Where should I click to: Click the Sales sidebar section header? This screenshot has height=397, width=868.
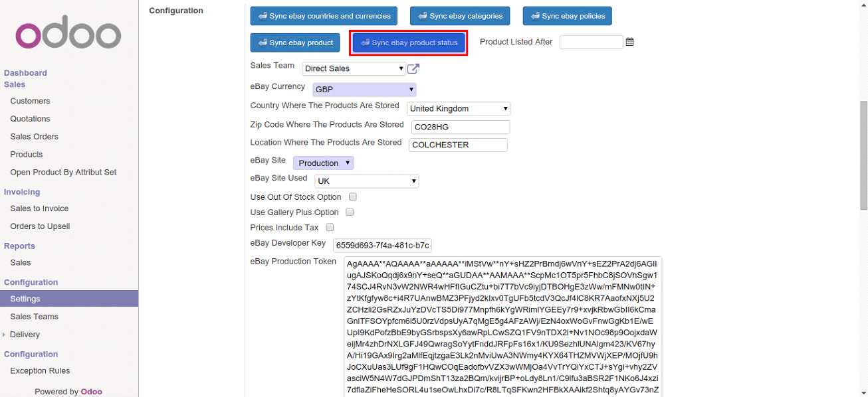point(15,84)
